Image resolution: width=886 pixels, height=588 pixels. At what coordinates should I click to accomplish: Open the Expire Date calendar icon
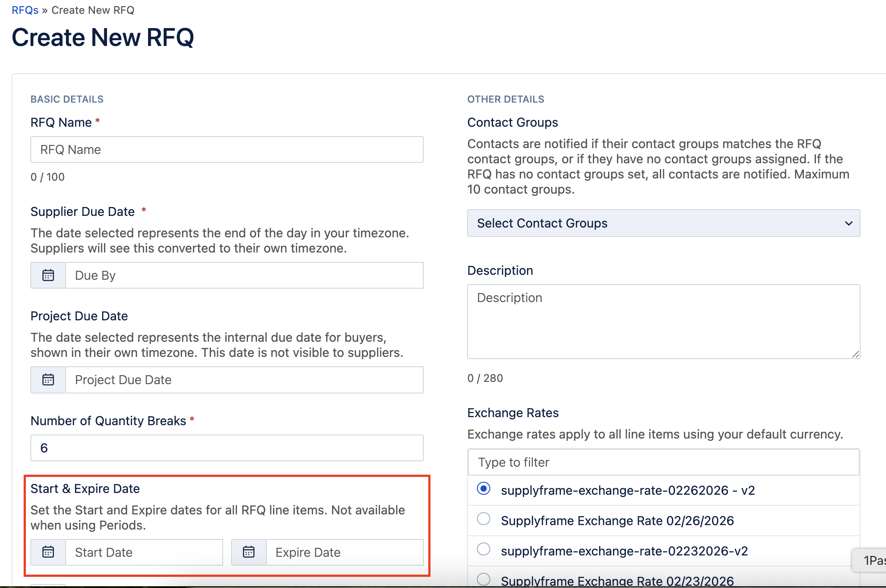[248, 552]
